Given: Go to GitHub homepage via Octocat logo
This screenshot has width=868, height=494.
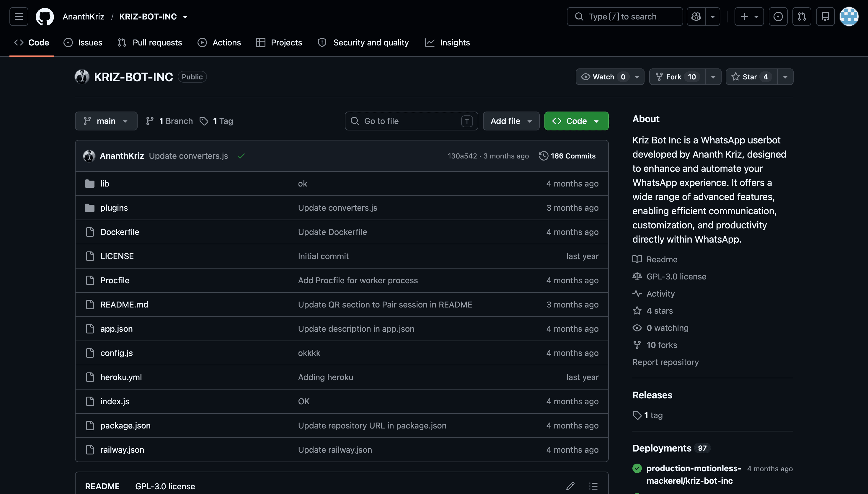Looking at the screenshot, I should tap(45, 17).
